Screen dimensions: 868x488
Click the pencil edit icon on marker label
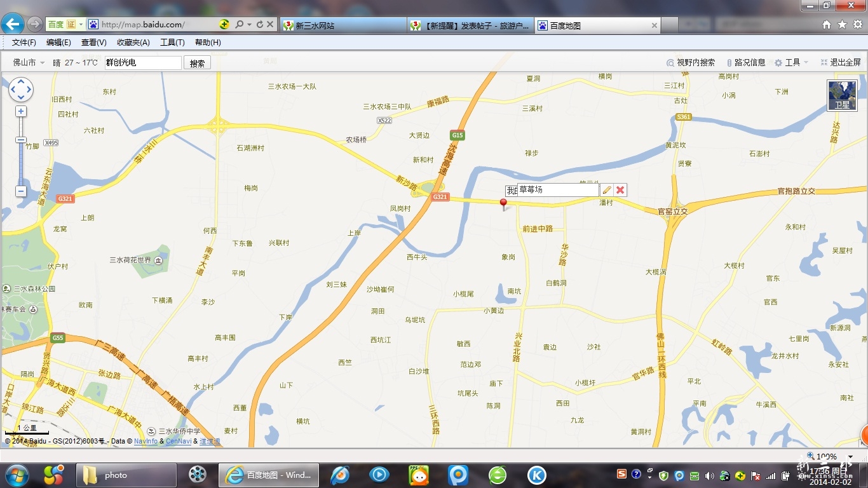pos(607,190)
